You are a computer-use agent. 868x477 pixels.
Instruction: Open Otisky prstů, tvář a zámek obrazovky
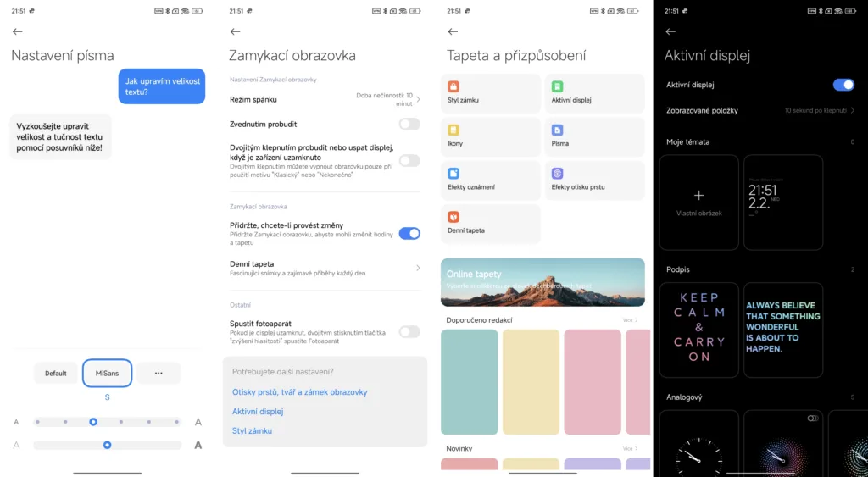tap(299, 392)
